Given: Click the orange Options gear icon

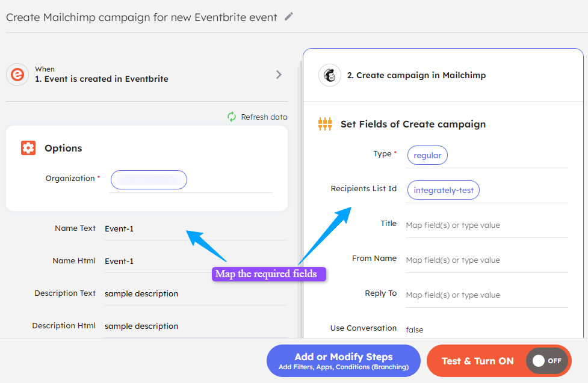Looking at the screenshot, I should point(28,148).
